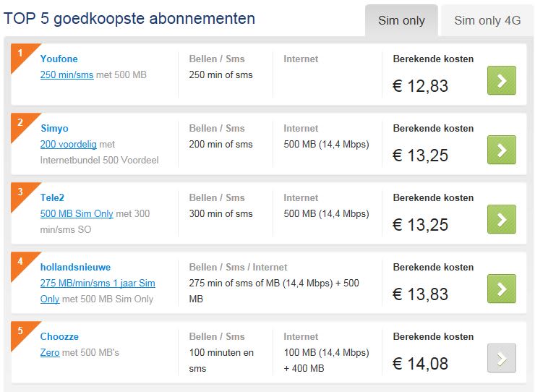Click the Simyo provider name

click(x=55, y=128)
